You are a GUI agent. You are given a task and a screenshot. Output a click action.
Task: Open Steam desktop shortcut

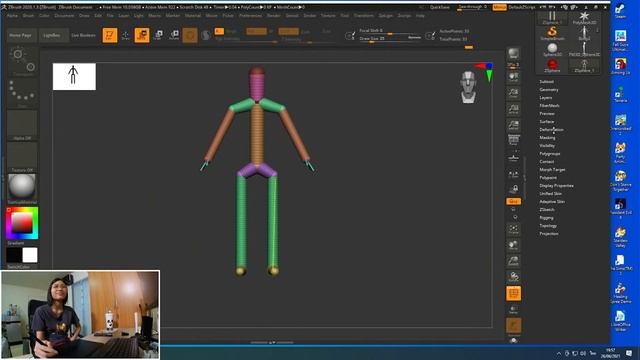pyautogui.click(x=620, y=11)
